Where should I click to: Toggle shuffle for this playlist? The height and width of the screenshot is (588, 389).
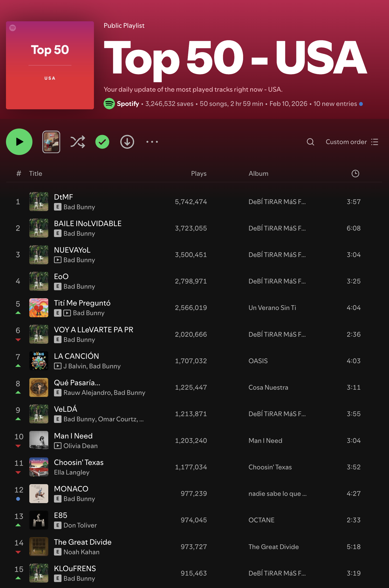point(78,142)
